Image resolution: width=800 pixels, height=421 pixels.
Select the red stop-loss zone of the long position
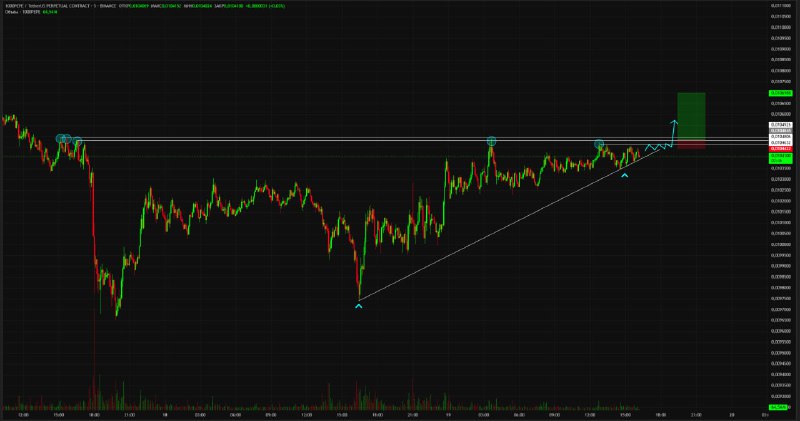[x=691, y=144]
